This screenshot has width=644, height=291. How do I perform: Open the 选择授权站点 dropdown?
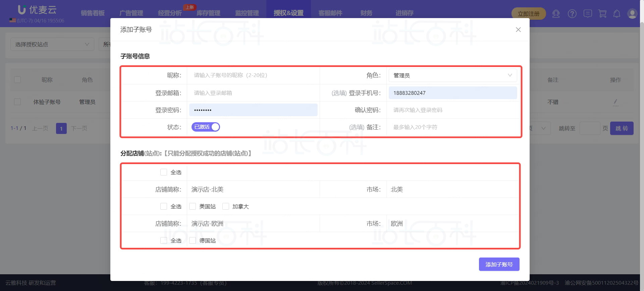(x=52, y=44)
